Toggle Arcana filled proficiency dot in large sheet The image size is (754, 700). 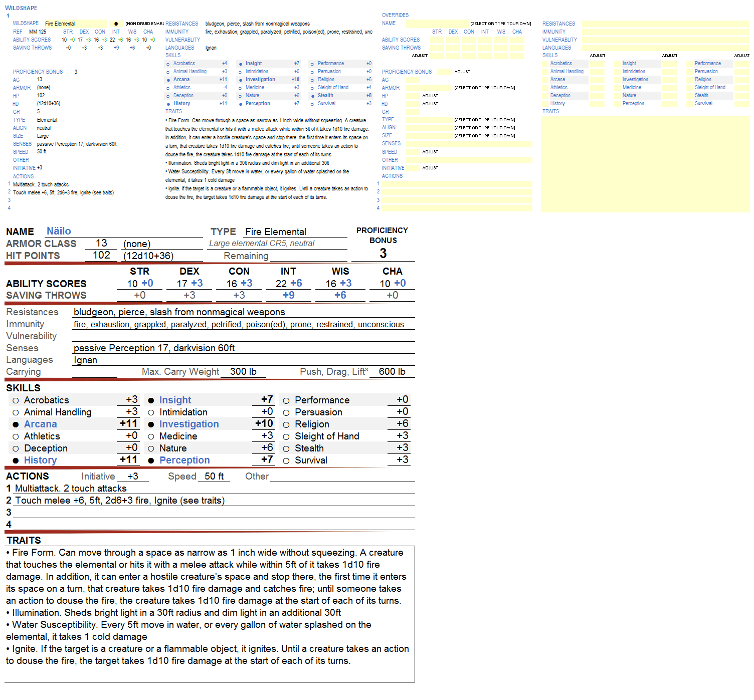pos(16,425)
